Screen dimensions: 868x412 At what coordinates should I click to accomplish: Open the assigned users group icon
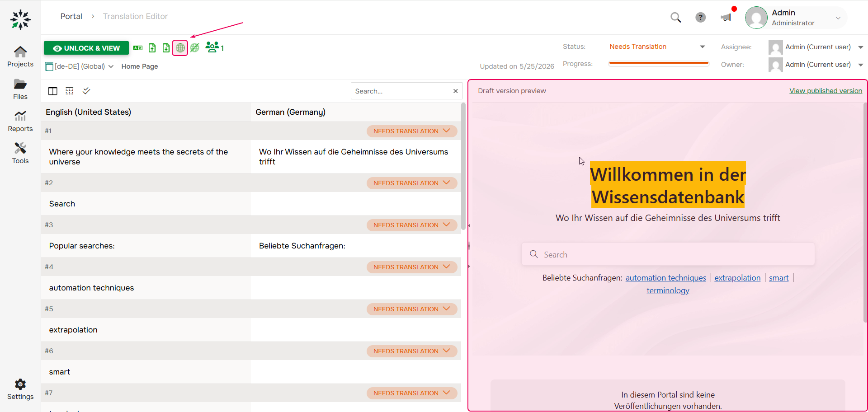pos(212,47)
